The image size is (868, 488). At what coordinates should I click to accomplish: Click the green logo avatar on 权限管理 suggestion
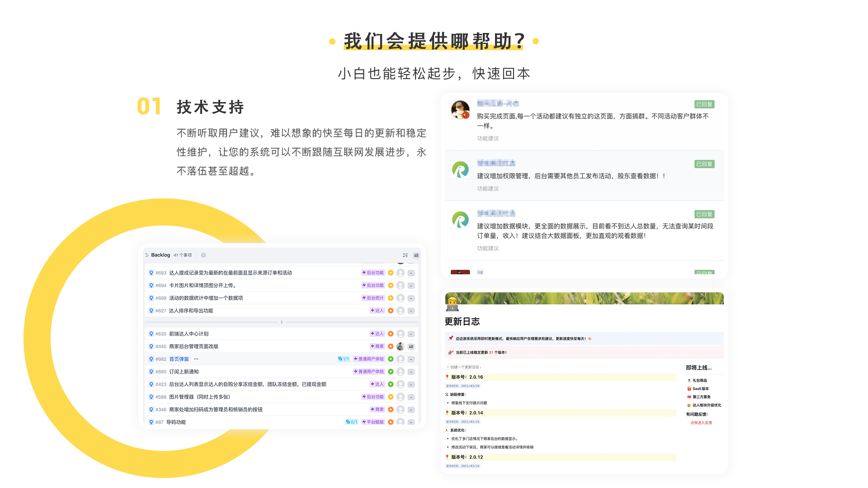[460, 169]
